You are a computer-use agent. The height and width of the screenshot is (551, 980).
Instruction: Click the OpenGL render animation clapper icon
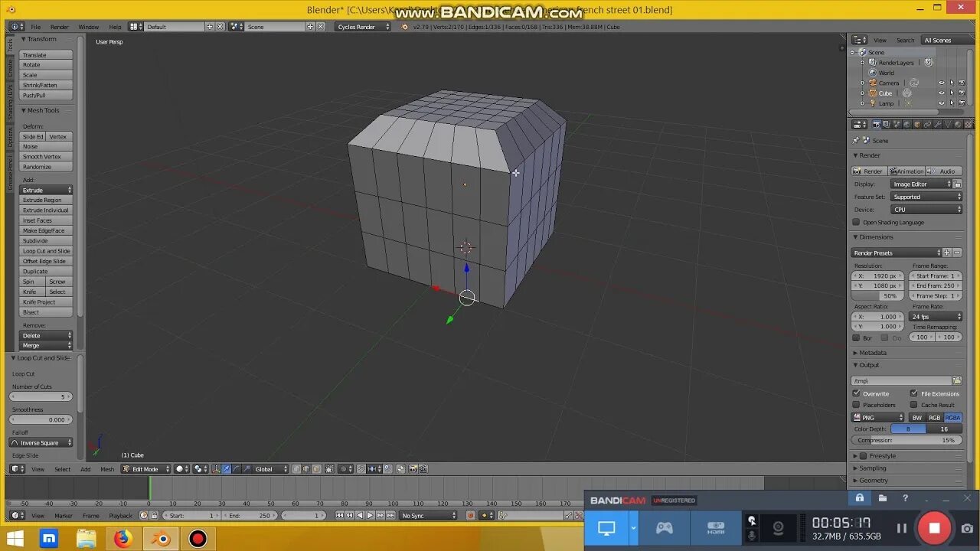pos(423,469)
